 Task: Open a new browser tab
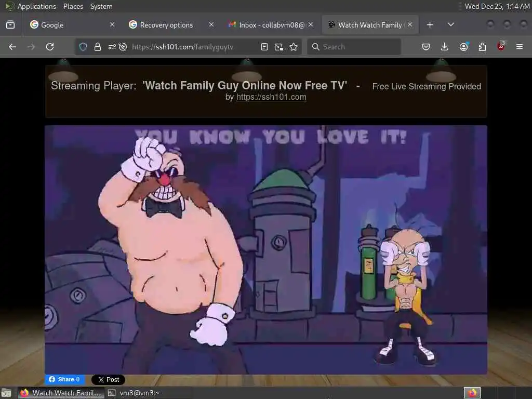[x=430, y=25]
